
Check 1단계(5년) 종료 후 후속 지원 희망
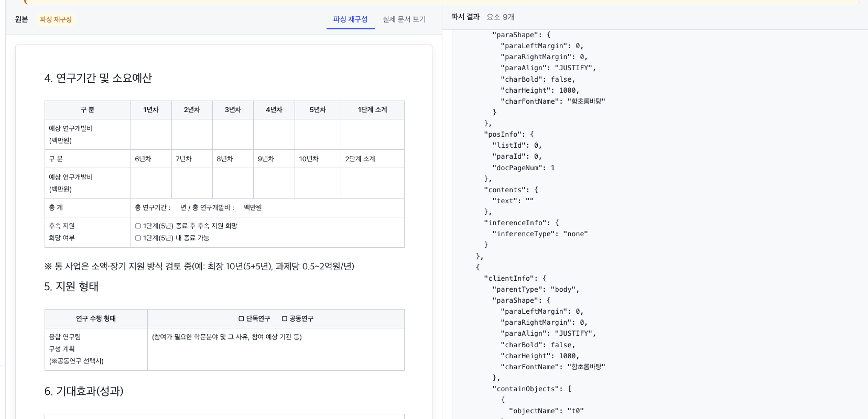138,226
